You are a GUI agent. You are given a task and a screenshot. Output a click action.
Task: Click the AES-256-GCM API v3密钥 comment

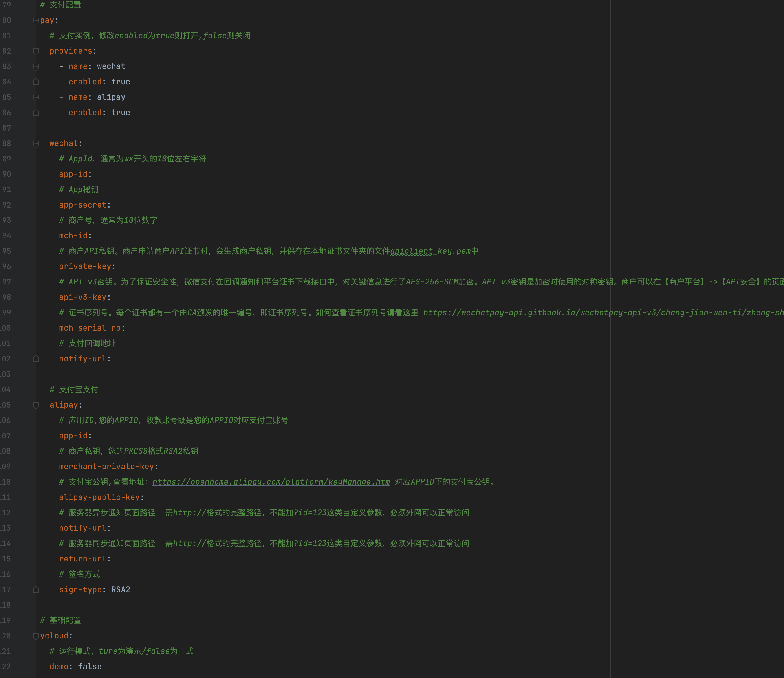pyautogui.click(x=421, y=282)
